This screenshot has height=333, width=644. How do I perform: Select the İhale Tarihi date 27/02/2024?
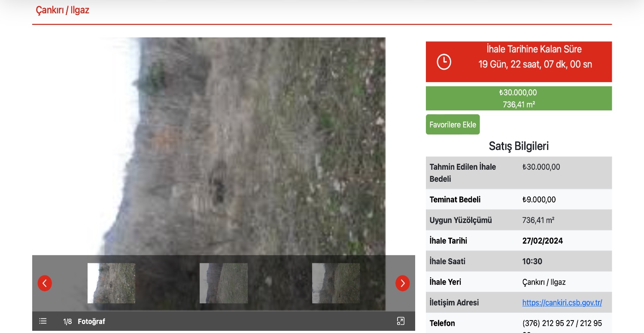542,241
